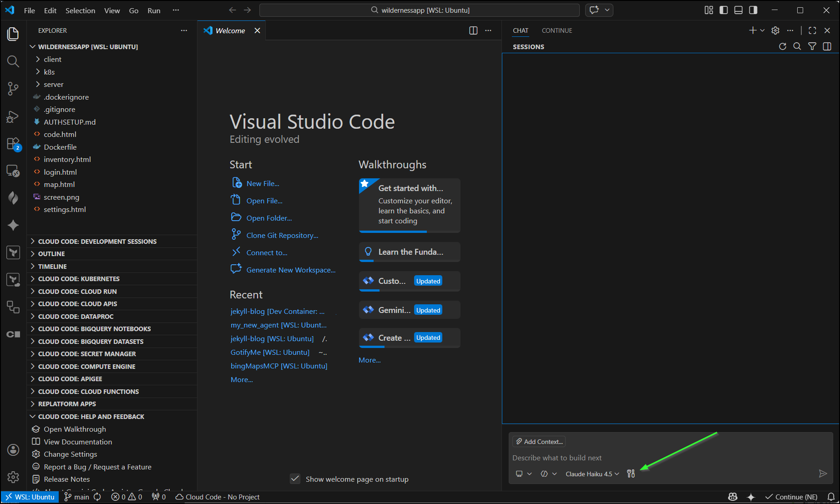The image size is (840, 504).
Task: Uncheck Show welcome page on startup
Action: point(295,479)
